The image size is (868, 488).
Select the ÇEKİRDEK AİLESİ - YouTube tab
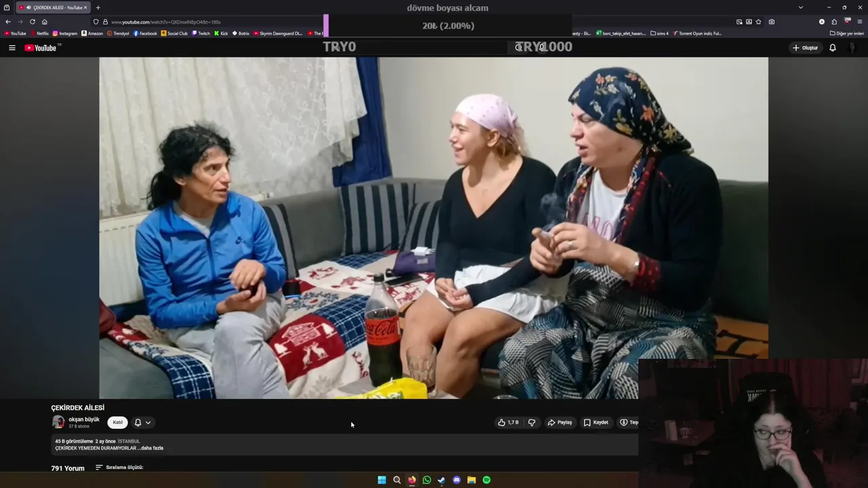53,7
